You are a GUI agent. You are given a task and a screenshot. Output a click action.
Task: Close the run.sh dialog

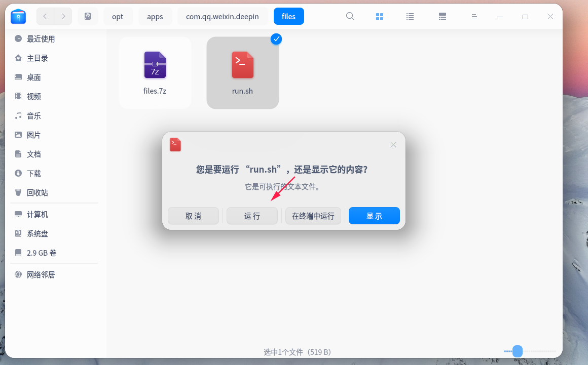tap(393, 144)
